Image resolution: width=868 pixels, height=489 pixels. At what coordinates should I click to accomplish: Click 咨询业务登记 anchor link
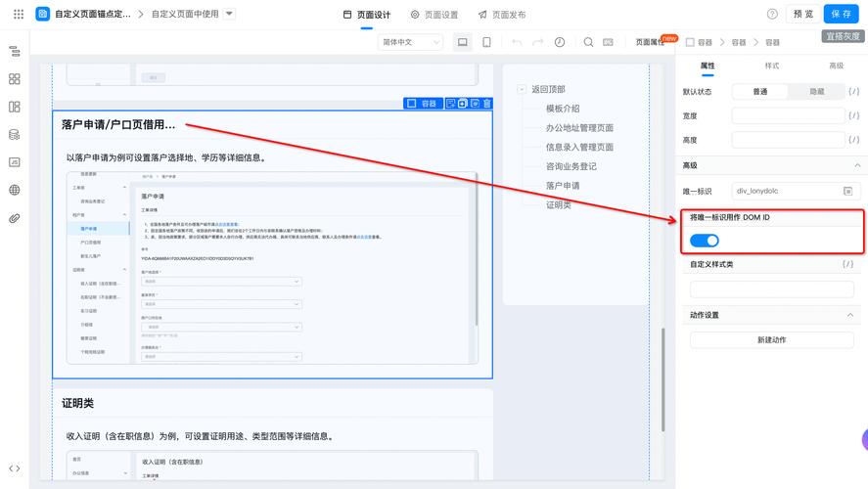pyautogui.click(x=571, y=166)
